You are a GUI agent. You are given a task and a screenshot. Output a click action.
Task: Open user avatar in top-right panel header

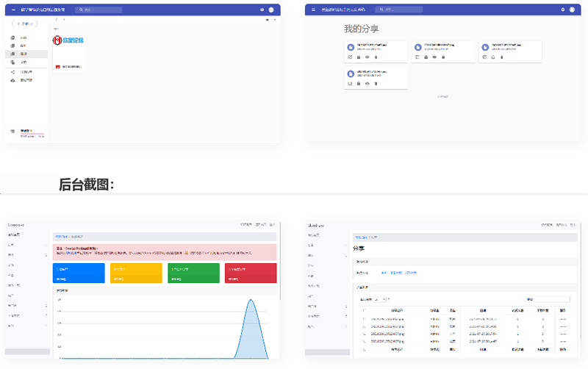pos(571,10)
